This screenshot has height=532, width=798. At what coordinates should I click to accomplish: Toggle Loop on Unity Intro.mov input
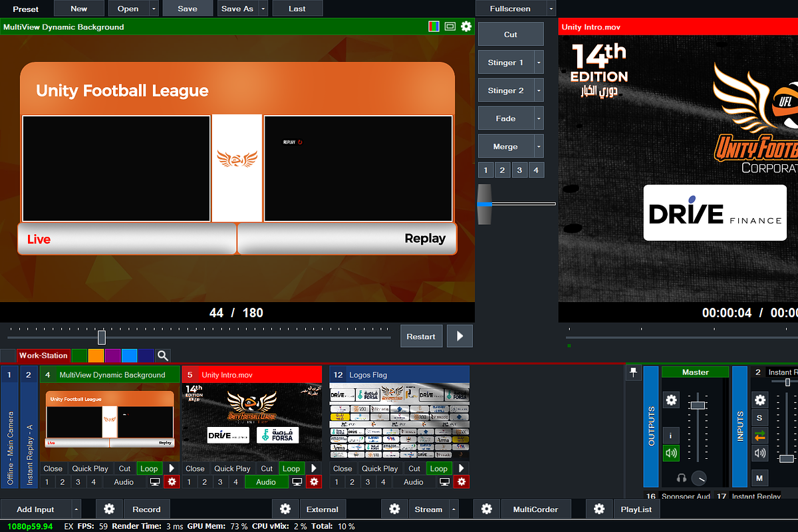tap(291, 468)
